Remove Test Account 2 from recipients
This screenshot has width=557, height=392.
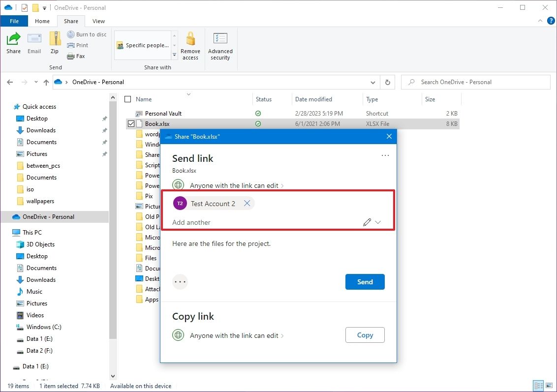[x=247, y=203]
